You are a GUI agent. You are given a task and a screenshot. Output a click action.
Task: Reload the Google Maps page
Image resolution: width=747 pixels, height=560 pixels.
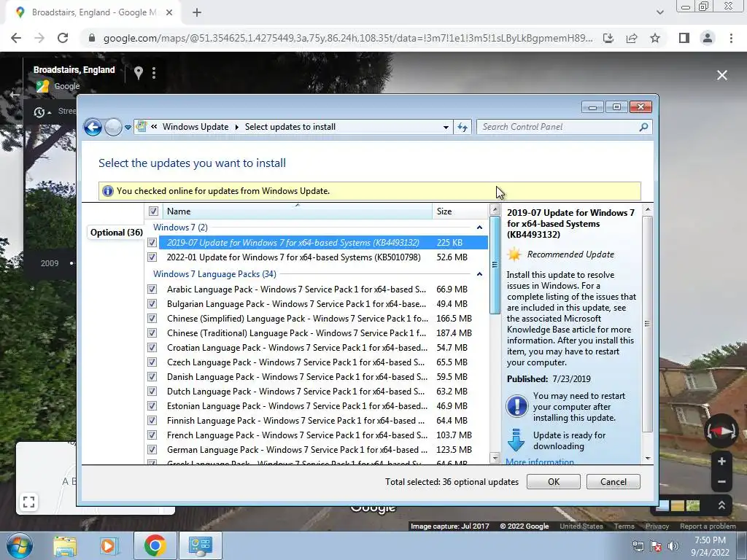click(x=63, y=38)
